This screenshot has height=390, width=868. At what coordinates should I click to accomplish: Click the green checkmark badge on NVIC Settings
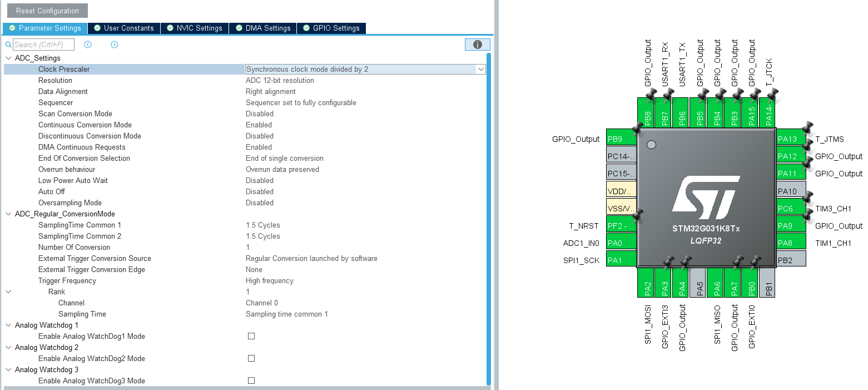[x=170, y=28]
